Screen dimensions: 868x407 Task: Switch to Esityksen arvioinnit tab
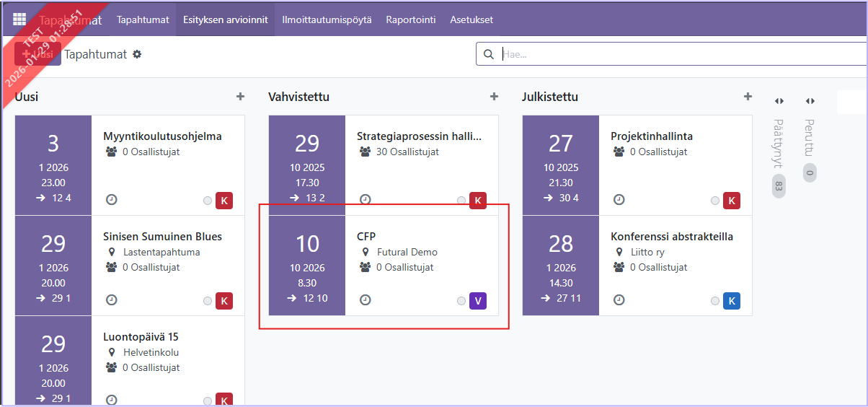click(225, 19)
